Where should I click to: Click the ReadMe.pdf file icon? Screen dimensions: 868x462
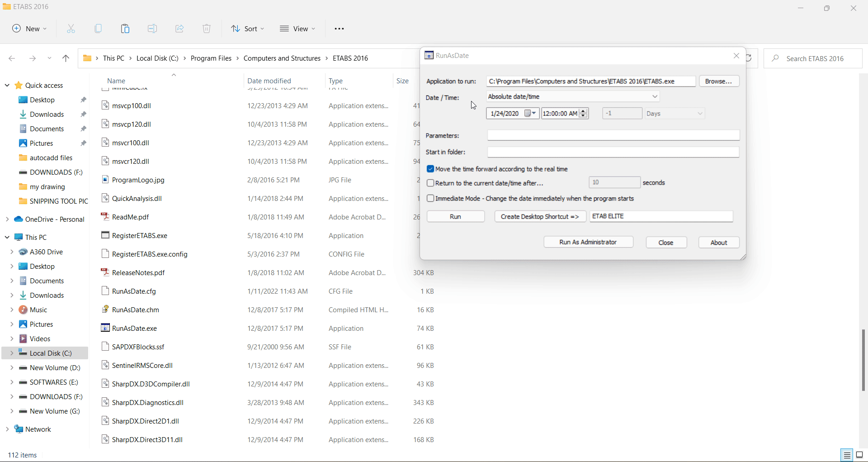tap(105, 216)
